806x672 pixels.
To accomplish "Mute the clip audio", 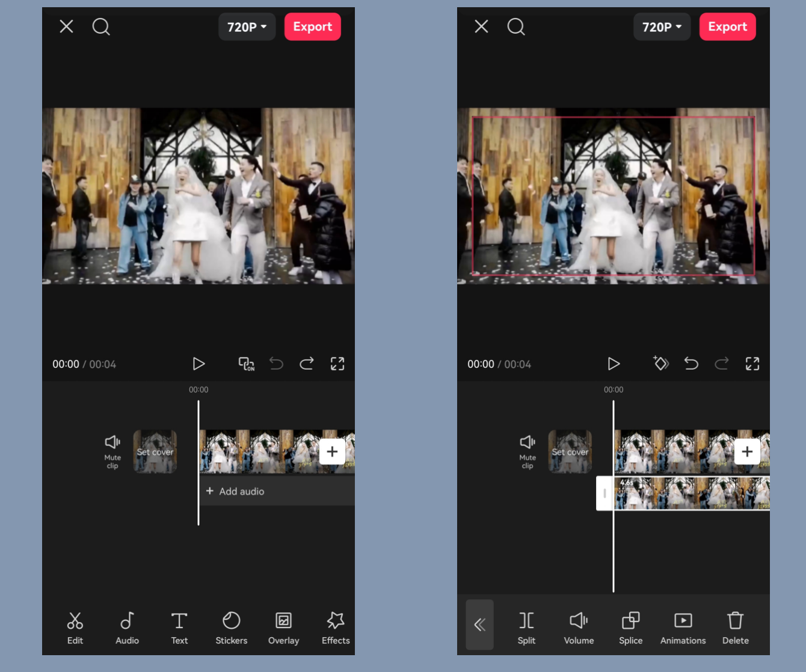I will [111, 451].
